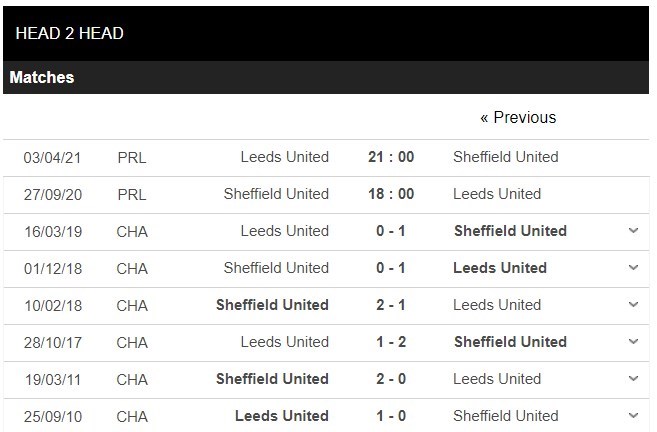This screenshot has width=657, height=432.
Task: Expand the 10/02/18 match row chevron
Action: pos(633,305)
